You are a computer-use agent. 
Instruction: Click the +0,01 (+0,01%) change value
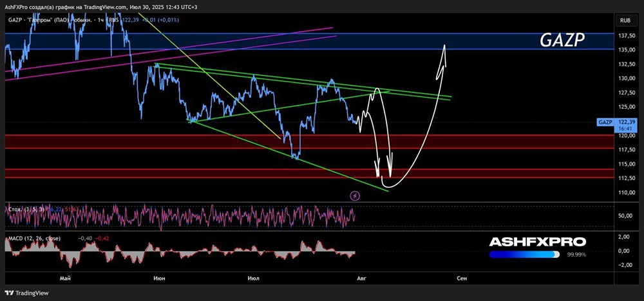pos(160,20)
